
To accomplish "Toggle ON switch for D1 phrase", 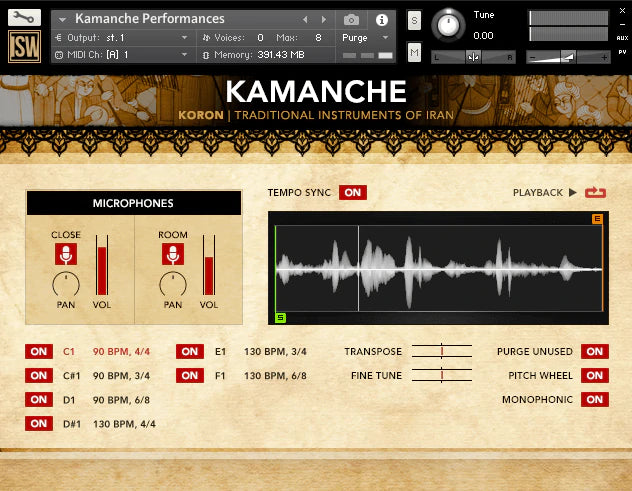I will 39,399.
